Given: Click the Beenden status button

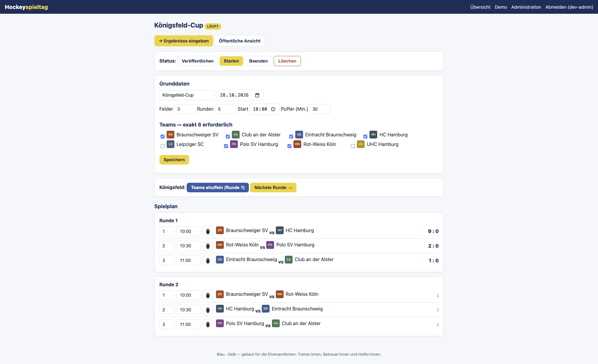Looking at the screenshot, I should [258, 61].
